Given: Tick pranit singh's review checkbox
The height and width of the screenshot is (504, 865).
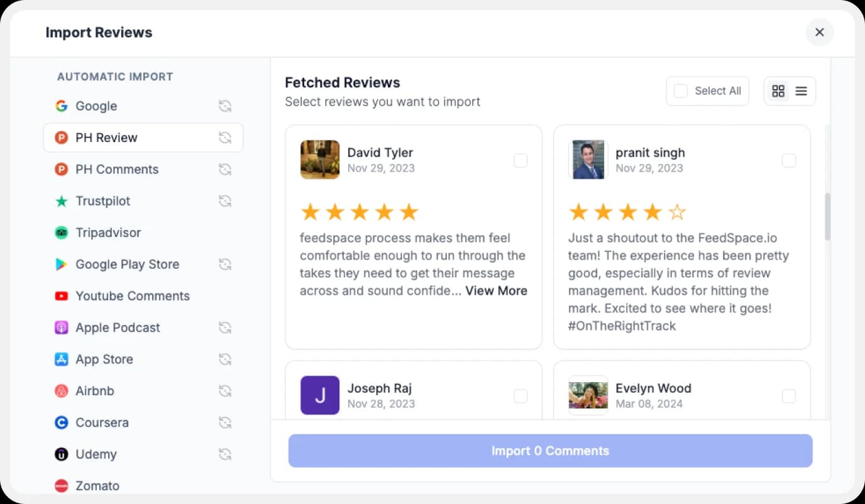Looking at the screenshot, I should tap(788, 161).
